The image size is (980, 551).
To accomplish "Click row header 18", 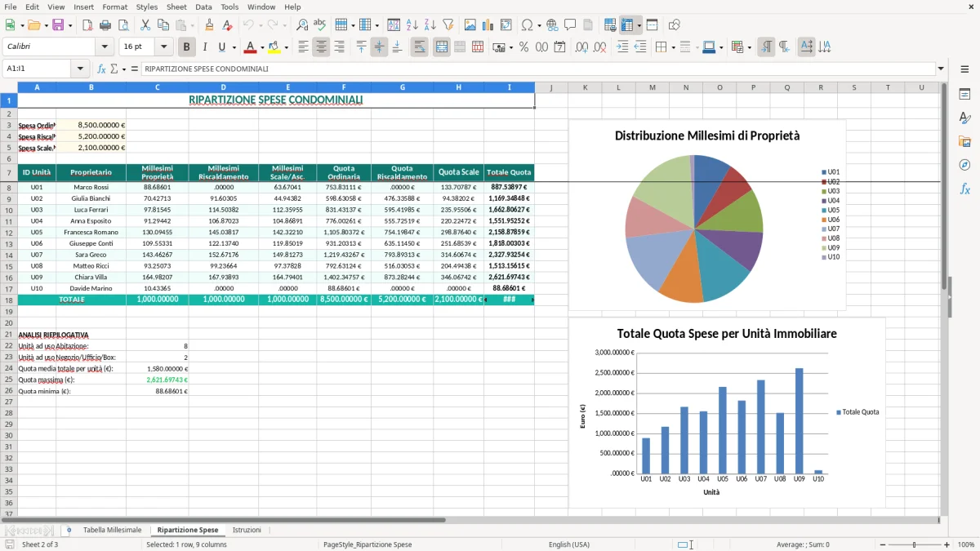I will (x=9, y=300).
